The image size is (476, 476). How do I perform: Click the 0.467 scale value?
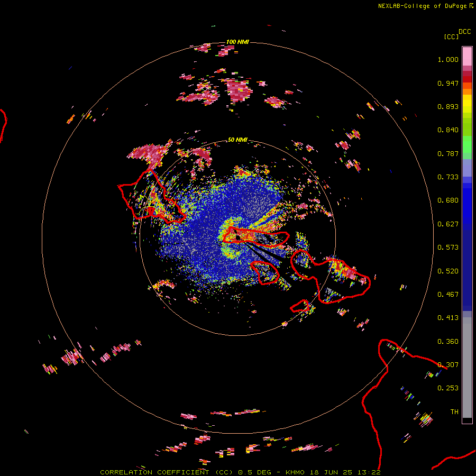(448, 295)
